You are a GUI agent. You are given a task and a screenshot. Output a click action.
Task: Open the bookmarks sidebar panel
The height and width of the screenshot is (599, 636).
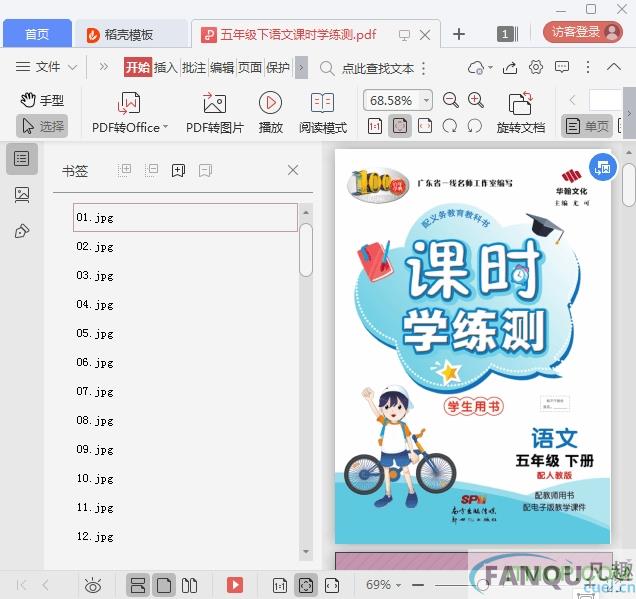22,159
